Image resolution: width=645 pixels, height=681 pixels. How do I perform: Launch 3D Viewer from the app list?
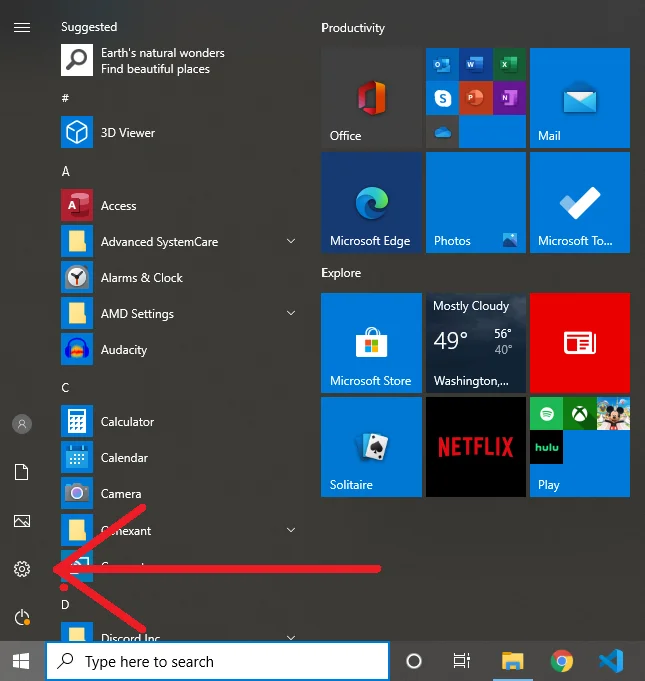(178, 132)
